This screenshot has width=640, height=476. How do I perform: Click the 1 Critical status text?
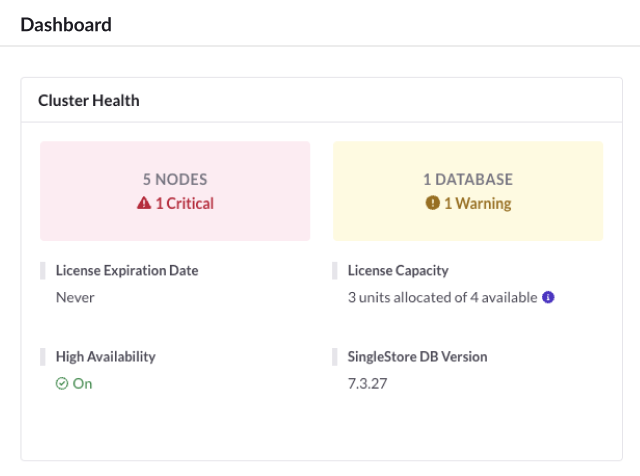coord(184,203)
